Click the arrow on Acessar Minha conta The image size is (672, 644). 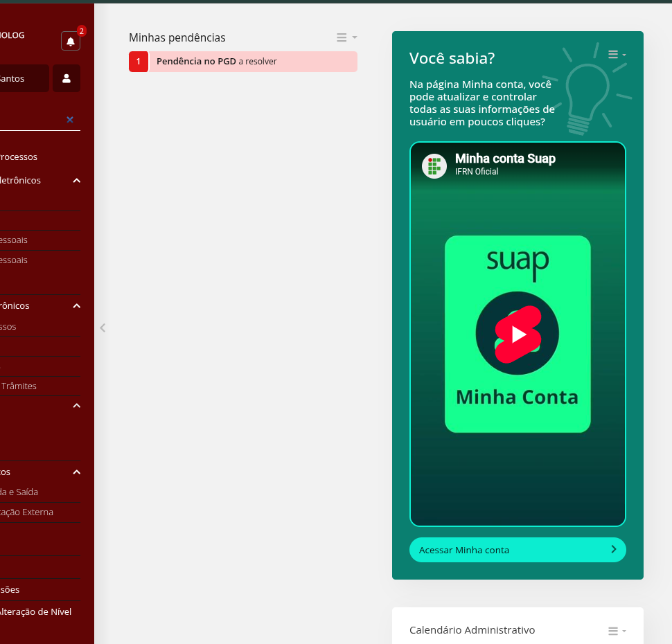(x=613, y=549)
